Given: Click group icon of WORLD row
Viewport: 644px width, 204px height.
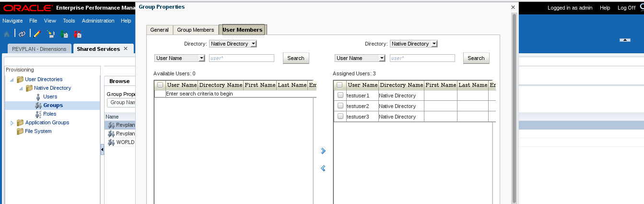Looking at the screenshot, I should [111, 143].
